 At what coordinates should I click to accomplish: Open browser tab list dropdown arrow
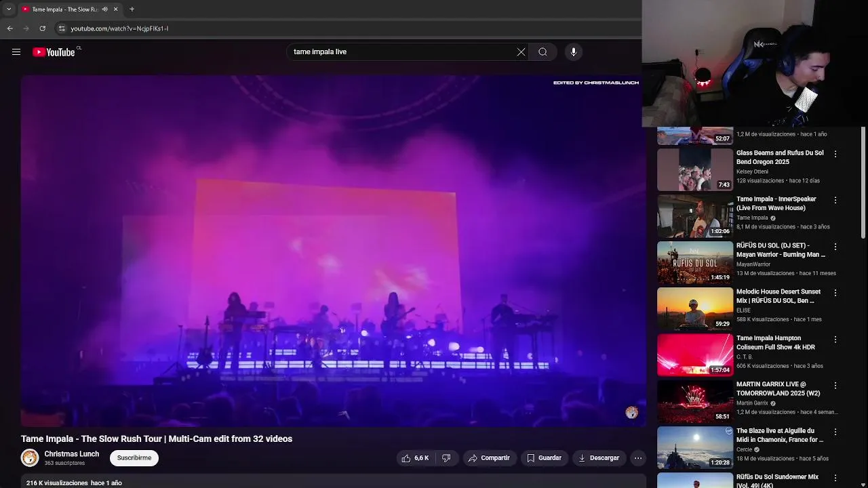[x=8, y=9]
